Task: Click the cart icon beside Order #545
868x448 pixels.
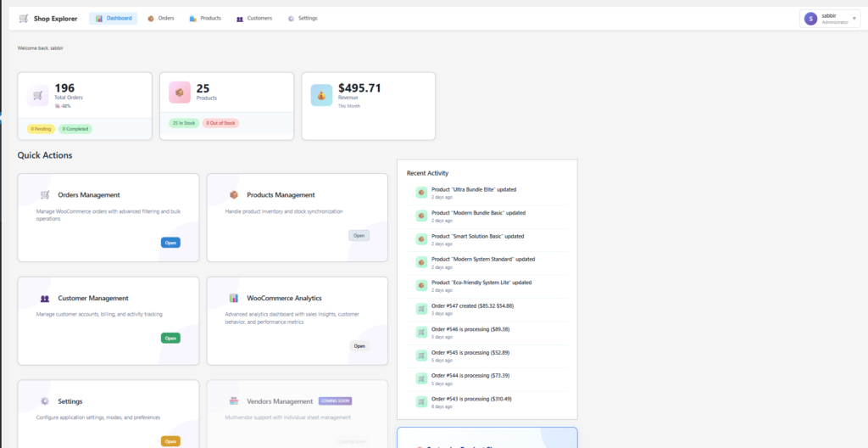Action: tap(421, 356)
